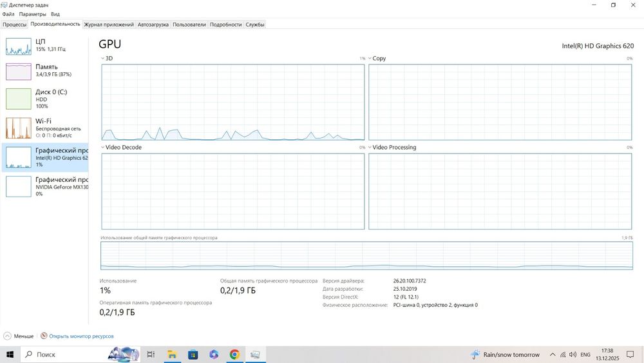
Task: Open the Вид menu
Action: [55, 14]
